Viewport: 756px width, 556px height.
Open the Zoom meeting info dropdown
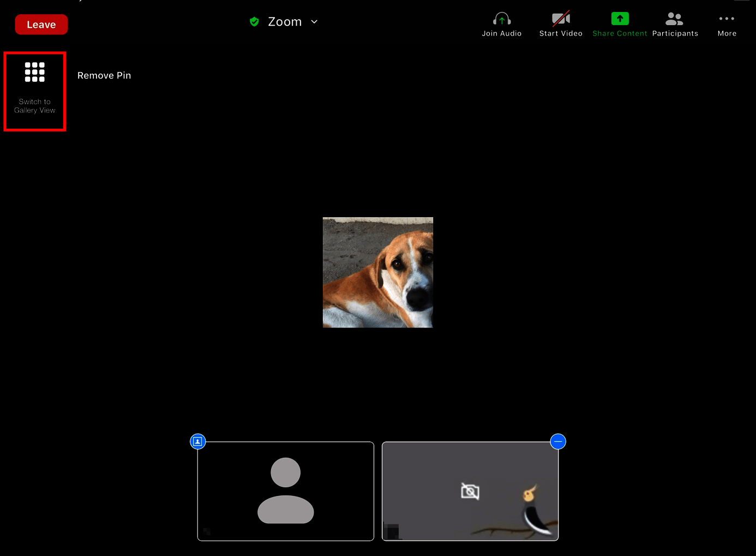pos(284,22)
